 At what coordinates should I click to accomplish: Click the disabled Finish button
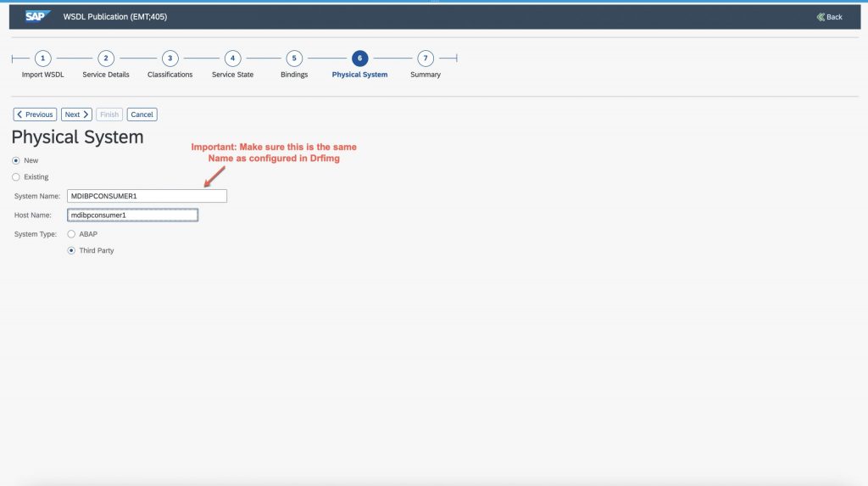(x=109, y=115)
